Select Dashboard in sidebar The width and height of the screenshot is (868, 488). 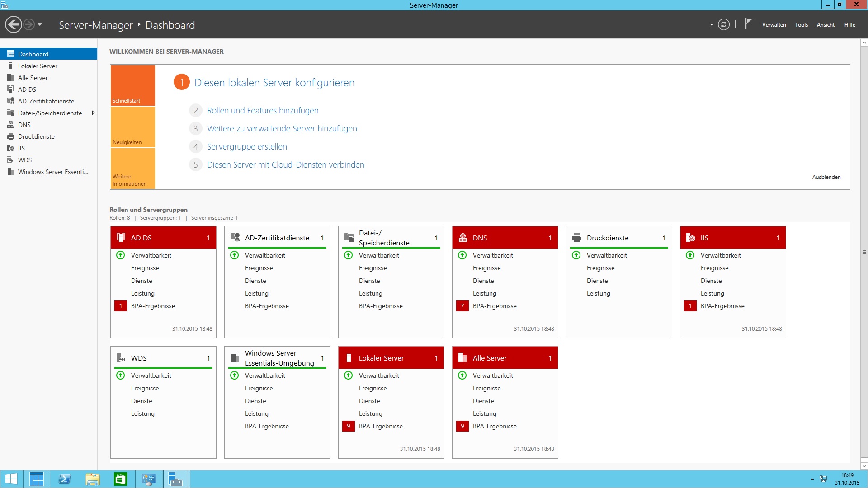pyautogui.click(x=49, y=54)
